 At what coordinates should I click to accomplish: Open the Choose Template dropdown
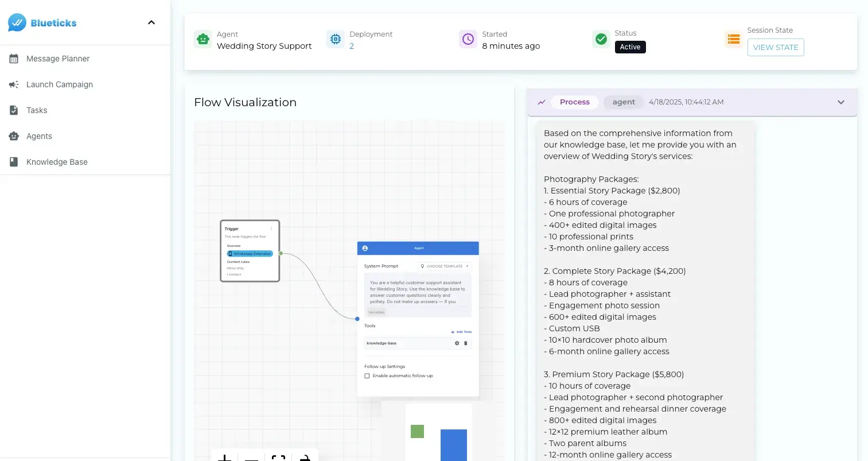point(445,266)
